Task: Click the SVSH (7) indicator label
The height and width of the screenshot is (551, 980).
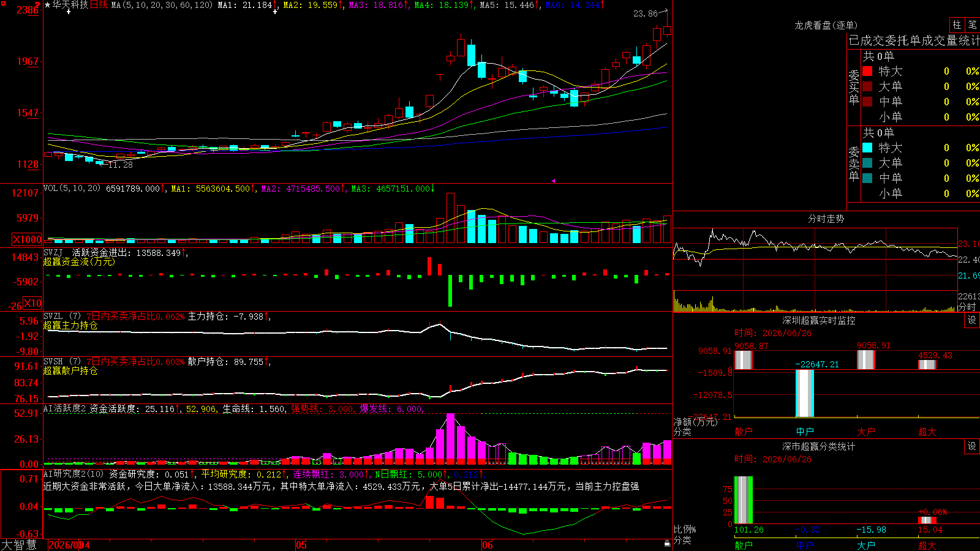Action: (62, 361)
